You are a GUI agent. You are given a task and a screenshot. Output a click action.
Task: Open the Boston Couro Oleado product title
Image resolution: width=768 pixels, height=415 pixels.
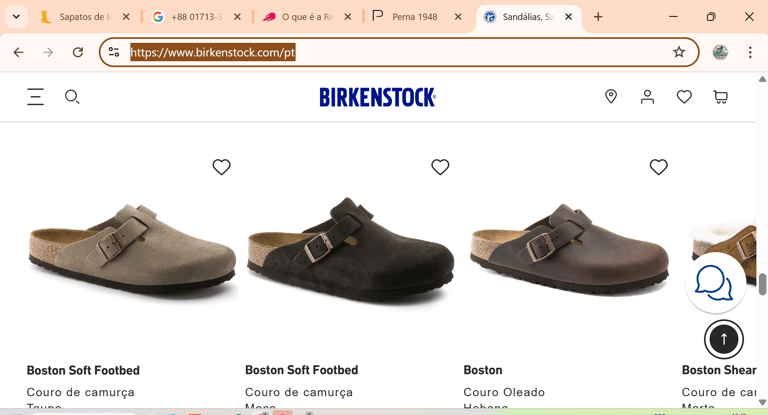(483, 370)
